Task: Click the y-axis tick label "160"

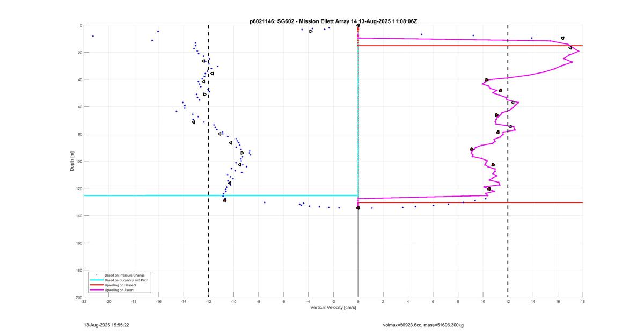Action: [78, 243]
